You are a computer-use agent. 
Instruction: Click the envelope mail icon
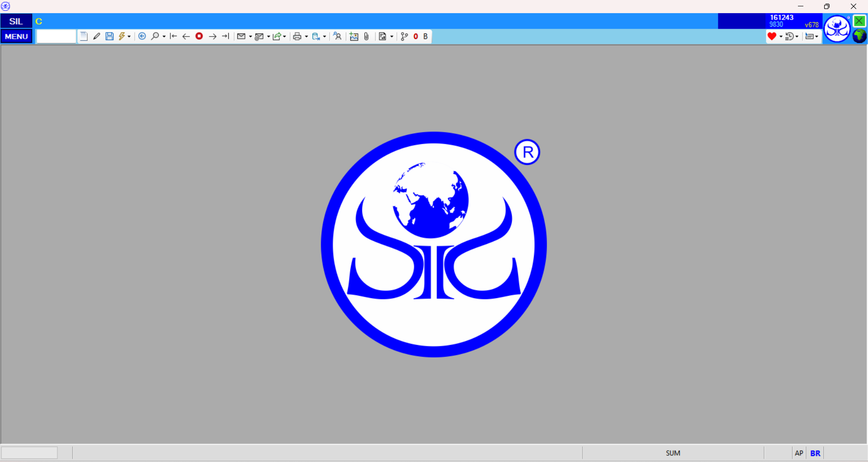tap(241, 37)
